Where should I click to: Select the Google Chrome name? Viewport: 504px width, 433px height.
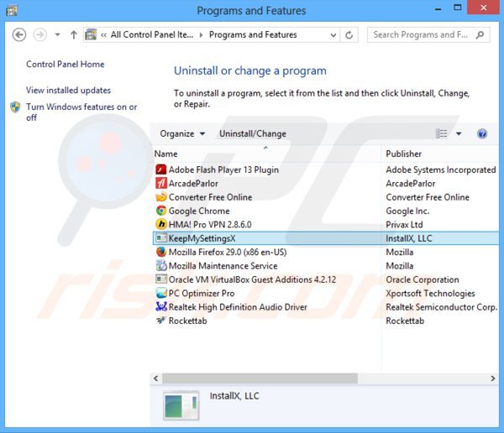[x=199, y=211]
